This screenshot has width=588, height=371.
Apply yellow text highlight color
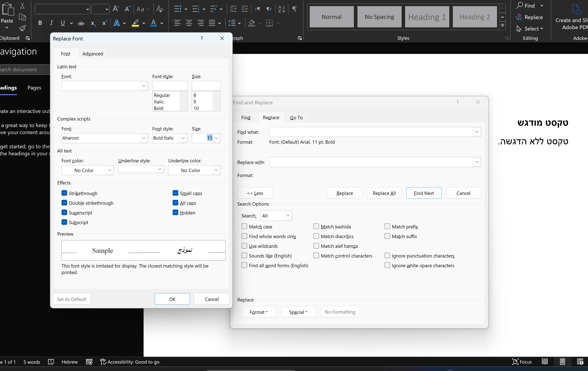click(x=135, y=23)
